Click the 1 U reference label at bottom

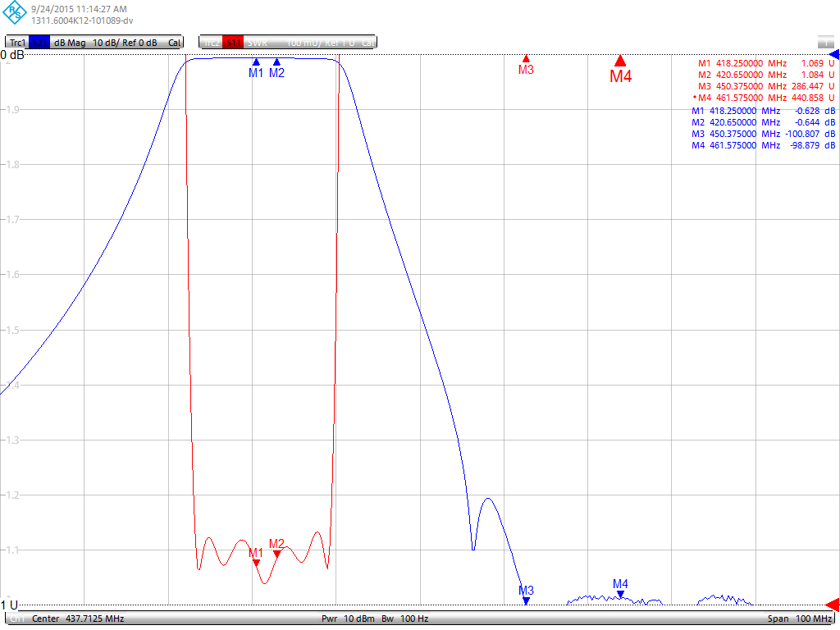coord(9,605)
